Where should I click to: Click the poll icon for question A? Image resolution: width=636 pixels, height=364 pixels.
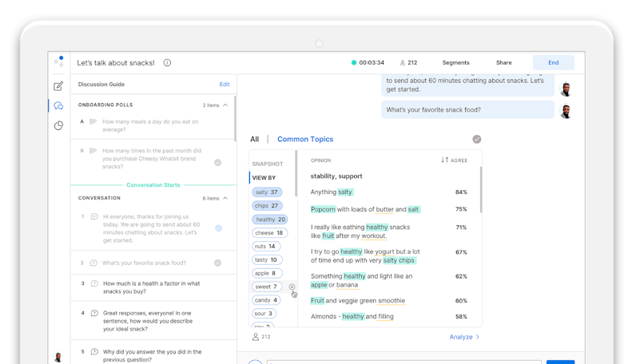pyautogui.click(x=93, y=121)
